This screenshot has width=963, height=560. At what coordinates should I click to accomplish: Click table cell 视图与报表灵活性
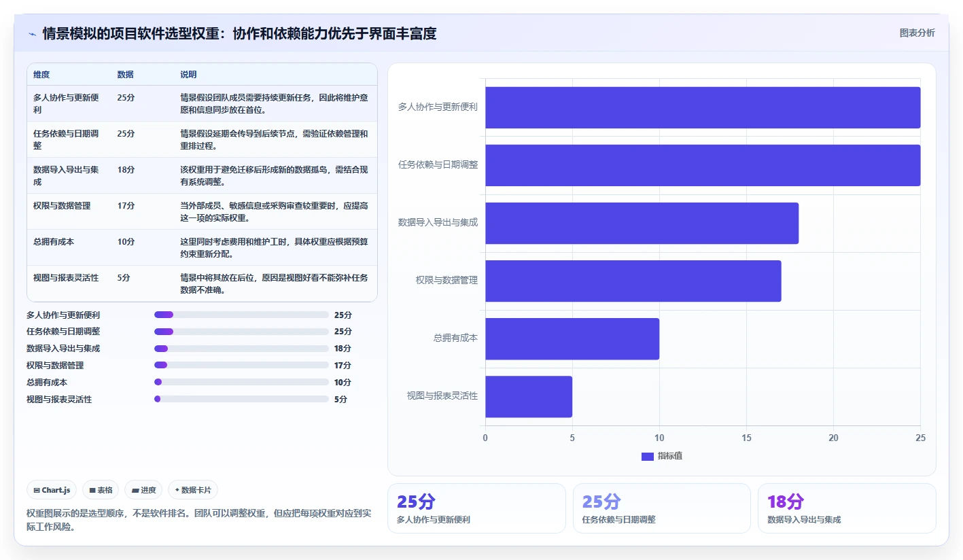(66, 278)
